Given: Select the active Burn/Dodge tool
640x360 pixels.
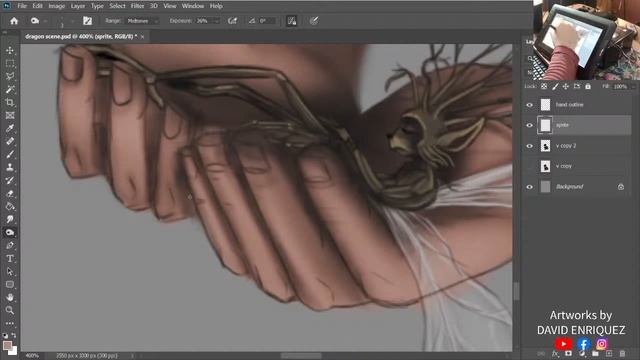Looking at the screenshot, I should click(10, 232).
